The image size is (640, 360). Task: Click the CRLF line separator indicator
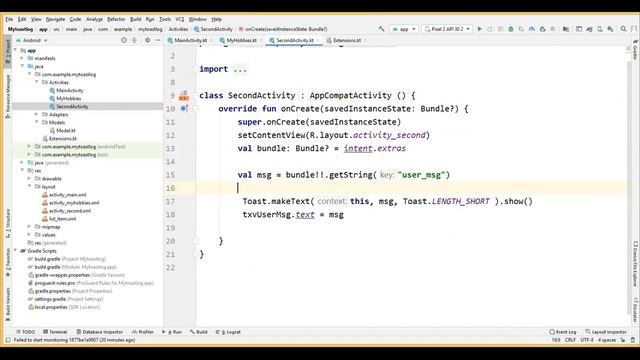(570, 340)
